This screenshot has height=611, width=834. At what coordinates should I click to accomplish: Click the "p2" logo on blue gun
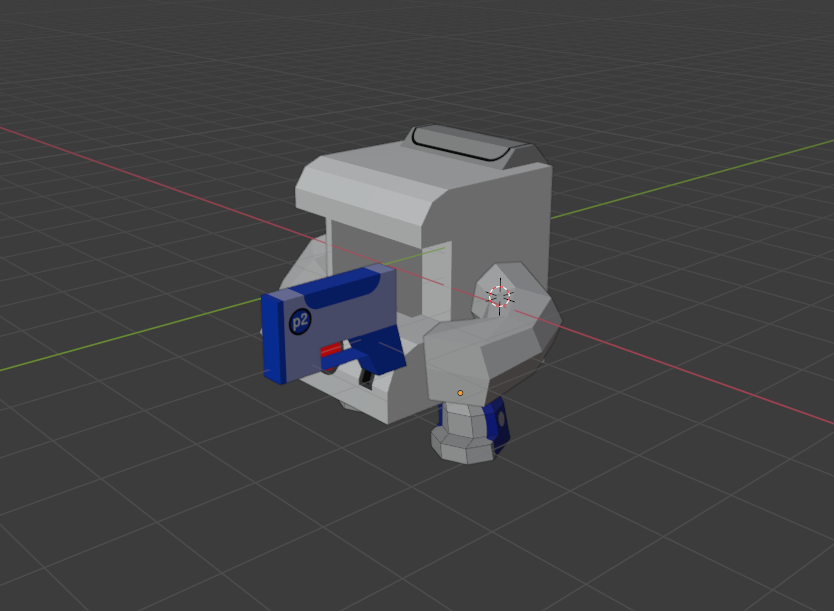(x=300, y=321)
